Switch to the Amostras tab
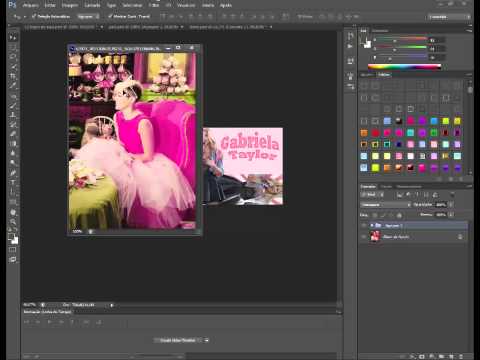Screen dimensions: 480x360 click(380, 31)
